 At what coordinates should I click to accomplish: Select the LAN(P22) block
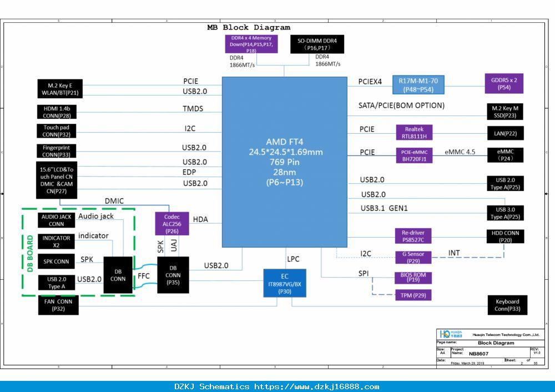pos(506,133)
